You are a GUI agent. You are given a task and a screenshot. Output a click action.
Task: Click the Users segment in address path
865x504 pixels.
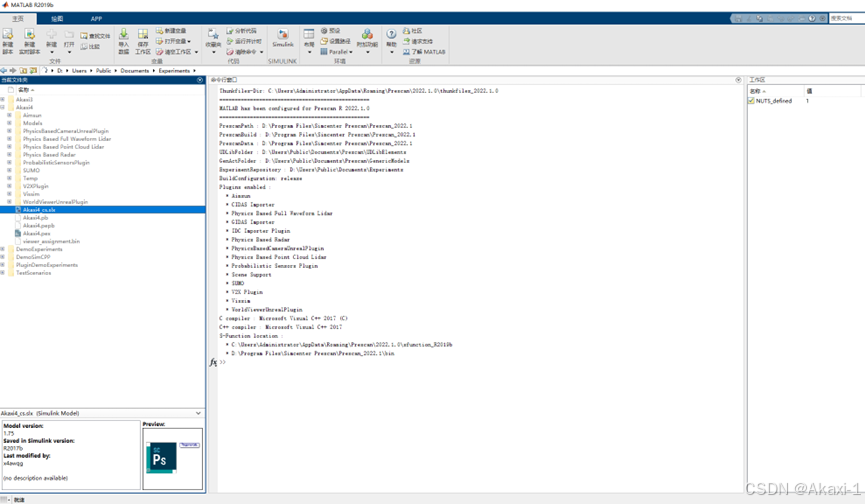click(79, 71)
